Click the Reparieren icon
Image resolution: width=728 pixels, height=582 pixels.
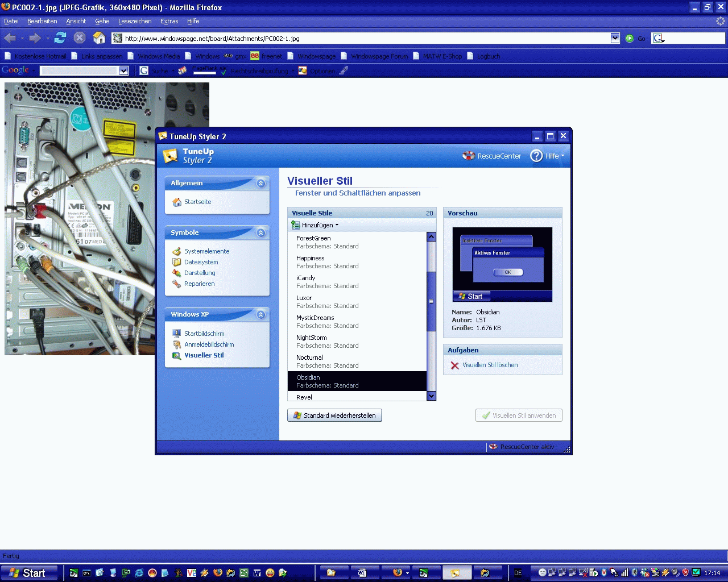pos(177,284)
